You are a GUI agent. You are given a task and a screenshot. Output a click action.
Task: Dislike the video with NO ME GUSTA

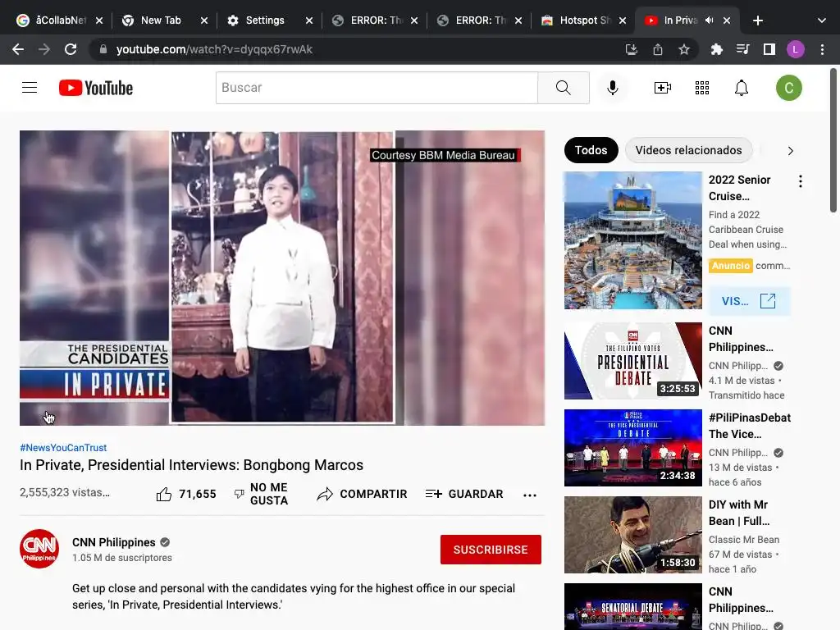point(262,494)
